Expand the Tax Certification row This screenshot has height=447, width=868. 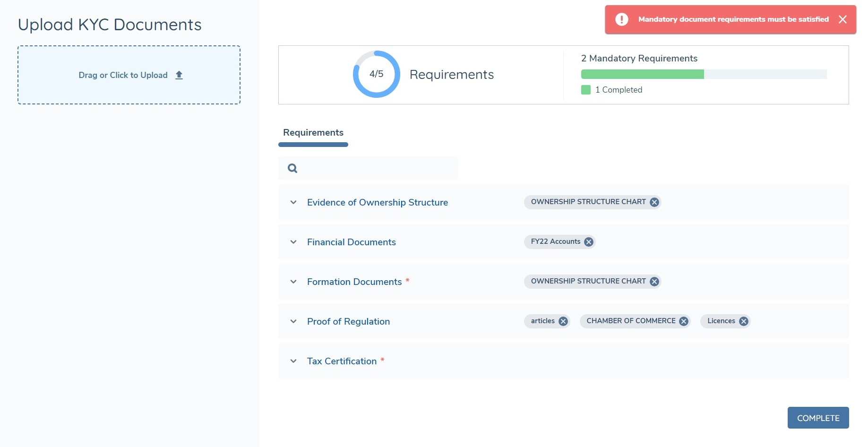(x=293, y=361)
